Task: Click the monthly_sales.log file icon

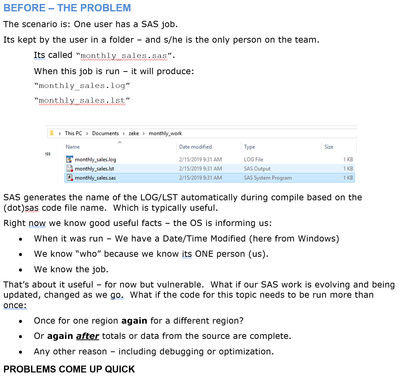Action: (x=69, y=159)
